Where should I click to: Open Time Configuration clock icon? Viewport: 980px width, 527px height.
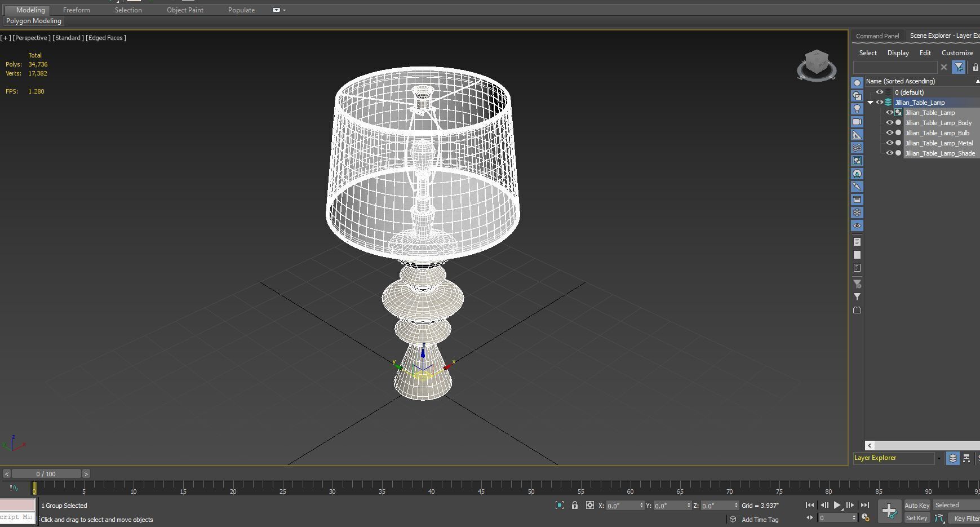coord(866,518)
